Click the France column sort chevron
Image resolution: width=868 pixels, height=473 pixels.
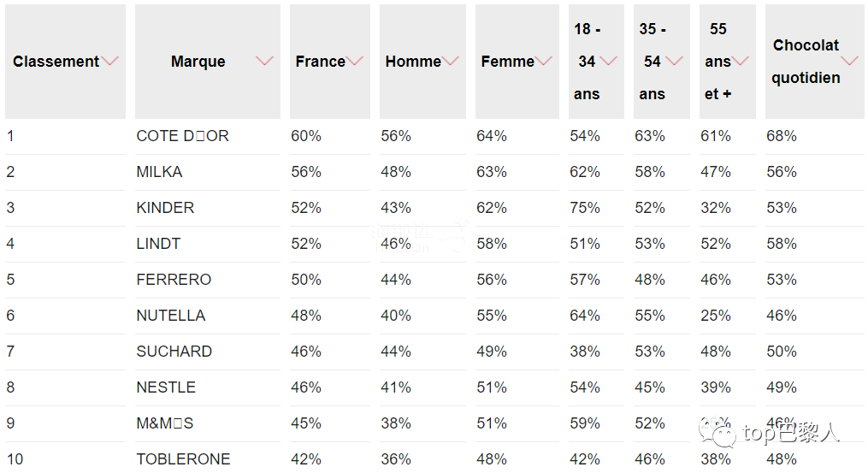tap(354, 61)
